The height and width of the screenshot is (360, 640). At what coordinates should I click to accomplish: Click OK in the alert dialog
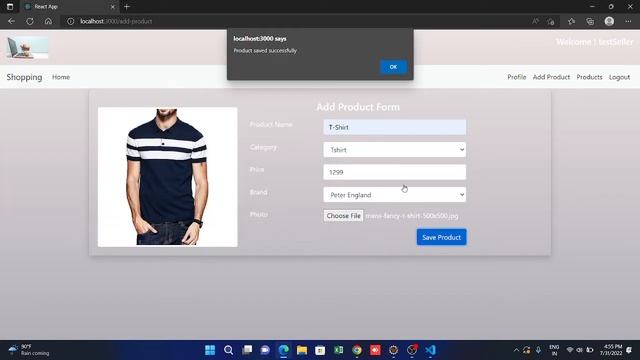(393, 67)
